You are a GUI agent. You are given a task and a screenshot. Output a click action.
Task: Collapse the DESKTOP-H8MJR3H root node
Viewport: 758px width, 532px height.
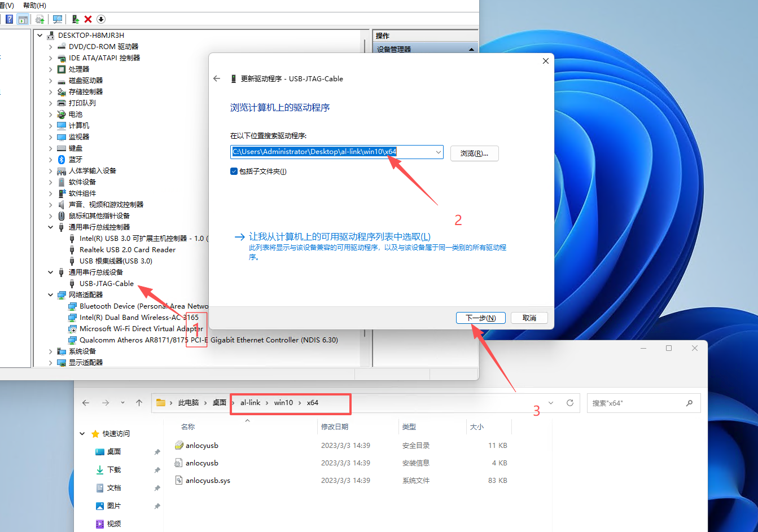point(40,36)
